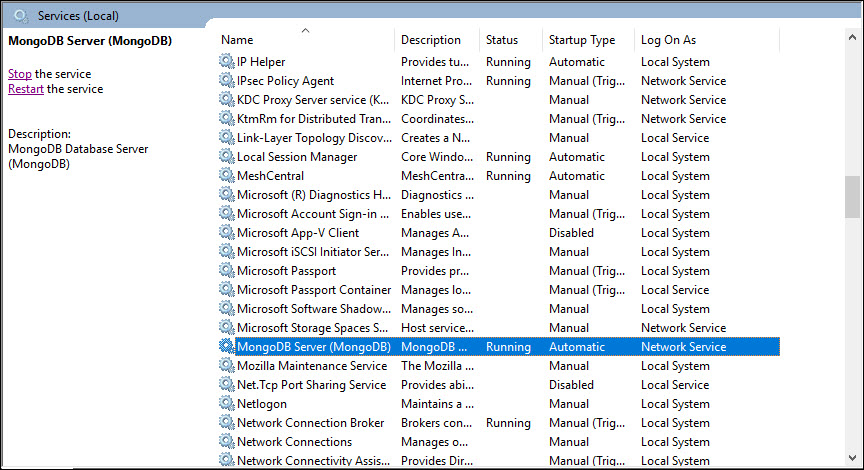Image resolution: width=864 pixels, height=470 pixels.
Task: Click the IPsec Policy Agent gear icon
Action: coord(226,80)
